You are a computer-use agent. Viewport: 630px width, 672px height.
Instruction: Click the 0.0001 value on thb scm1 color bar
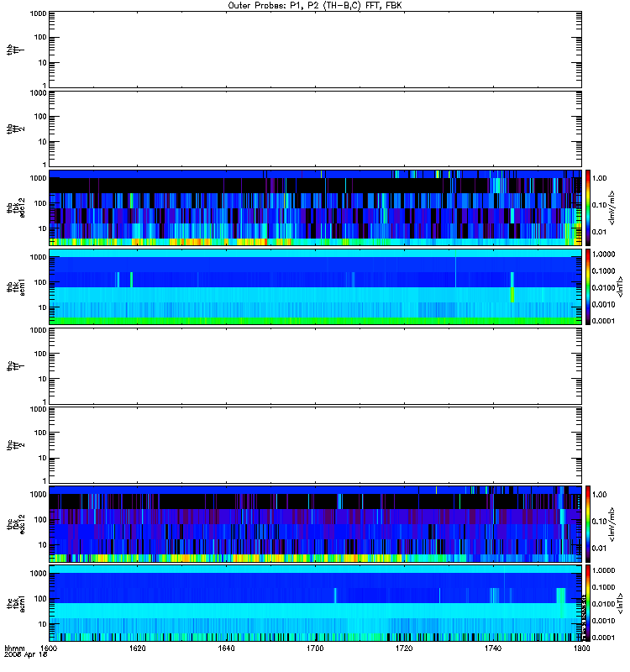click(603, 321)
